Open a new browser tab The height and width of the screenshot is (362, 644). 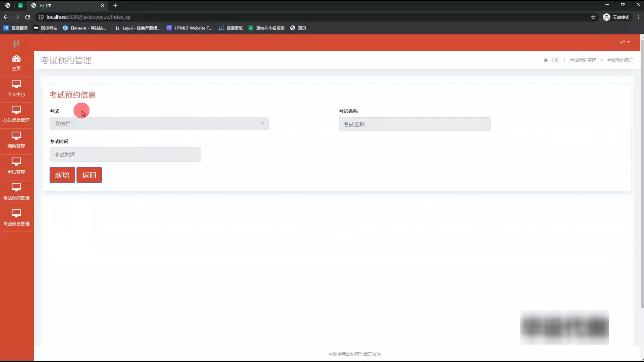pos(115,5)
